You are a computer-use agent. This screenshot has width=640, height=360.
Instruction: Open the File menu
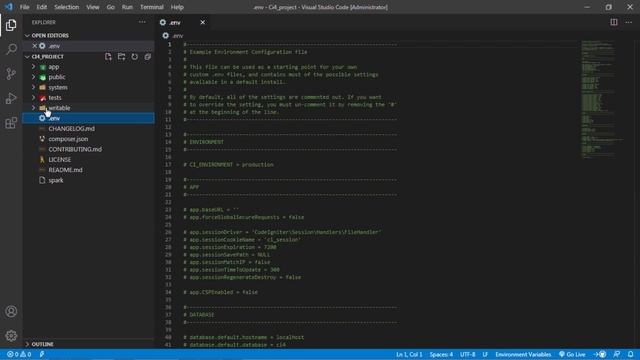click(24, 7)
